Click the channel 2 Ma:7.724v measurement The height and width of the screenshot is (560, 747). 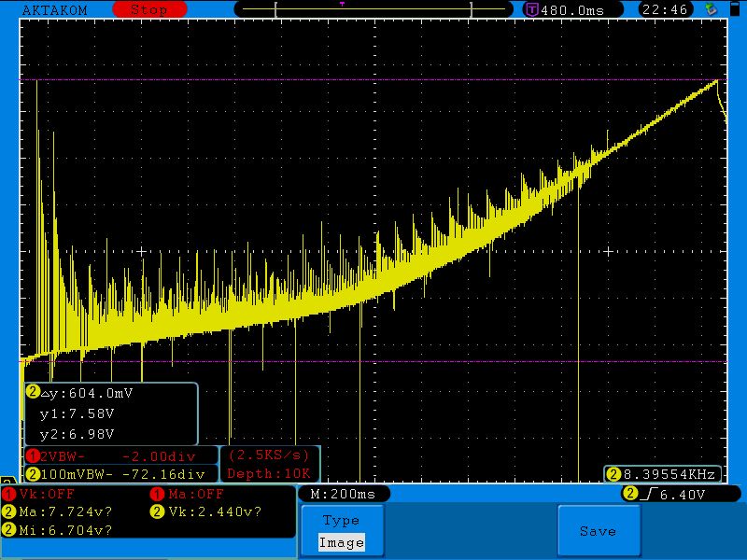(x=60, y=511)
